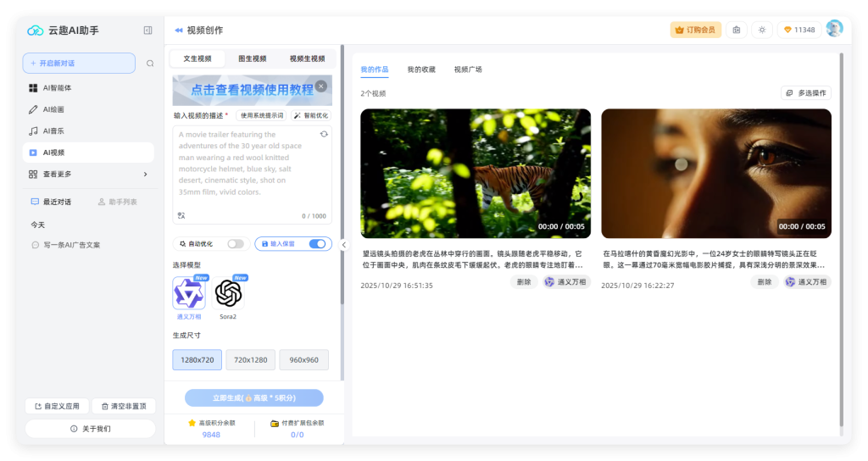Switch theme with the sun icon
Viewport: 868px width, 461px height.
(x=762, y=30)
